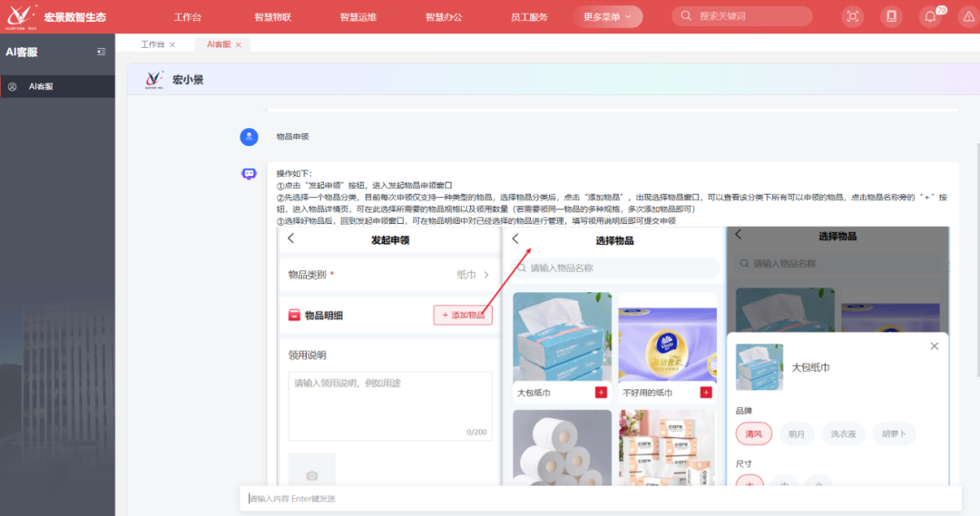Select the 胡萝卜 brand option
Image resolution: width=980 pixels, height=516 pixels.
coord(894,433)
